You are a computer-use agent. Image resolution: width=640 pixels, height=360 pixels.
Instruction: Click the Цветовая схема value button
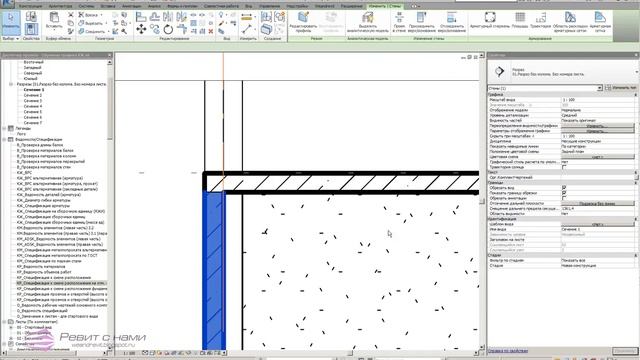[x=598, y=157]
